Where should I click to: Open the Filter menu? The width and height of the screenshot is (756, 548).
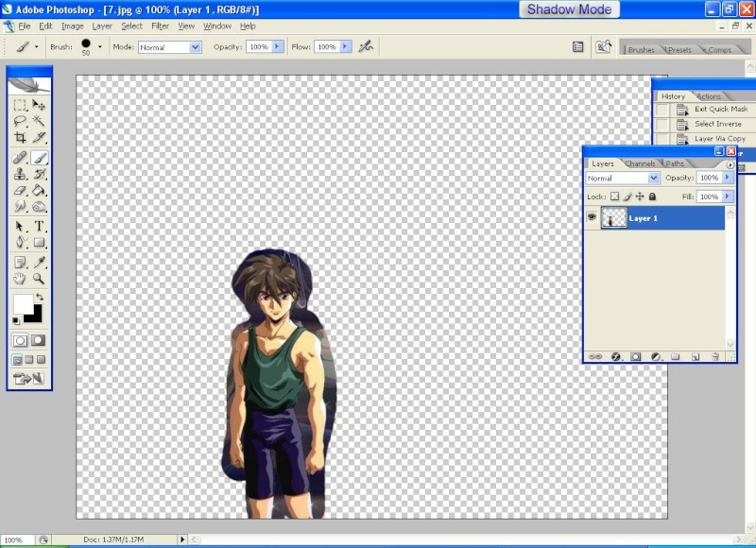pyautogui.click(x=160, y=26)
